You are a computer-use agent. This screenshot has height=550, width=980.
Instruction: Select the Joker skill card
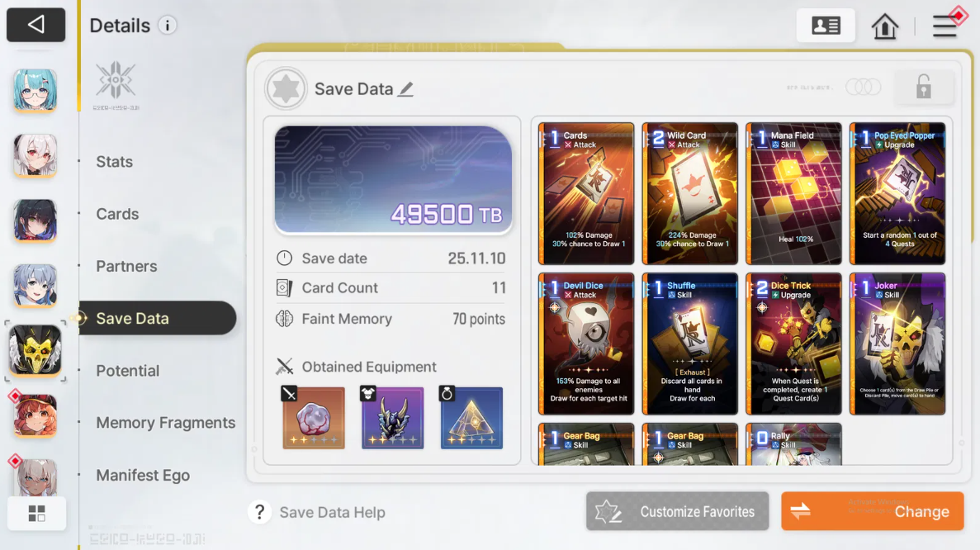click(x=897, y=344)
